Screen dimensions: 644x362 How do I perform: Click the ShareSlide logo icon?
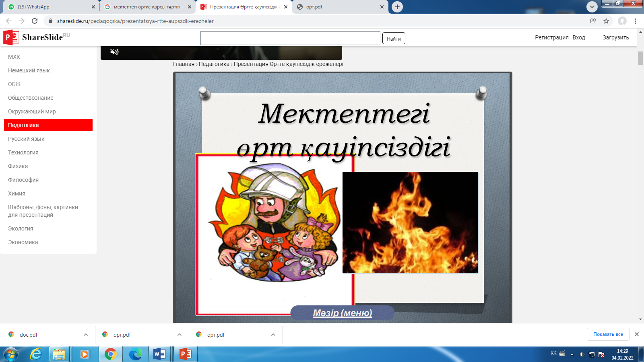click(11, 37)
